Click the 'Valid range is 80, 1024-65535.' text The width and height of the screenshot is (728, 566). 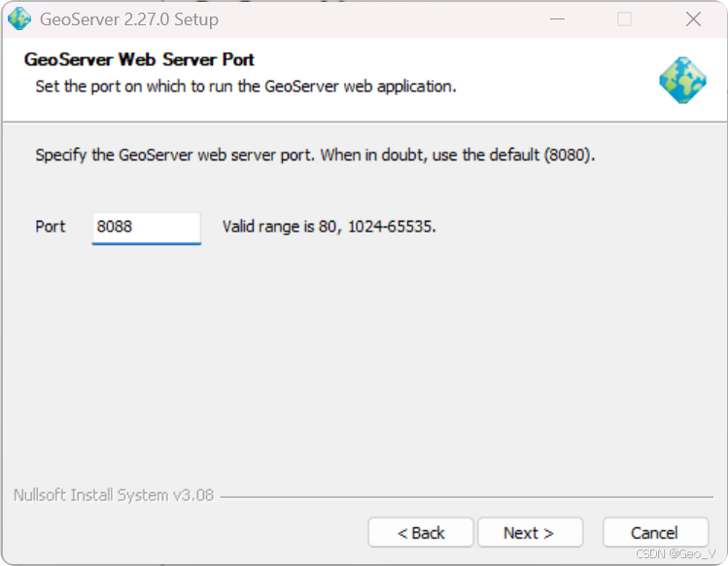click(329, 227)
